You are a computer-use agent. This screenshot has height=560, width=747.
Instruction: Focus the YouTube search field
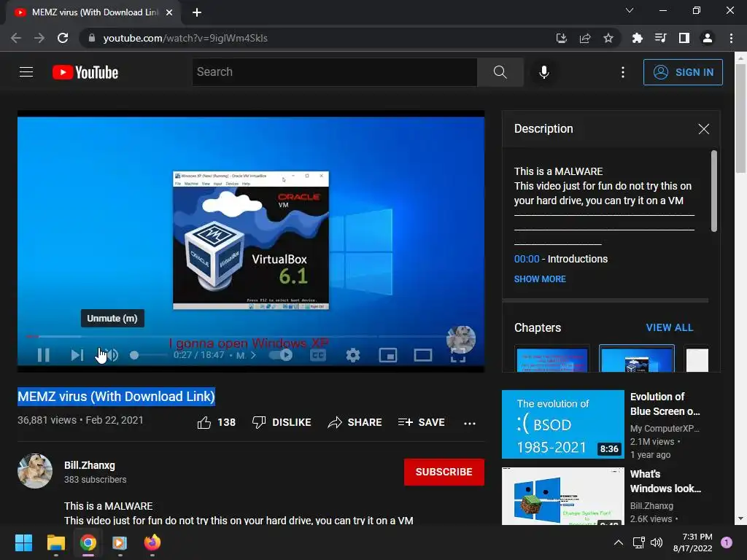(334, 72)
